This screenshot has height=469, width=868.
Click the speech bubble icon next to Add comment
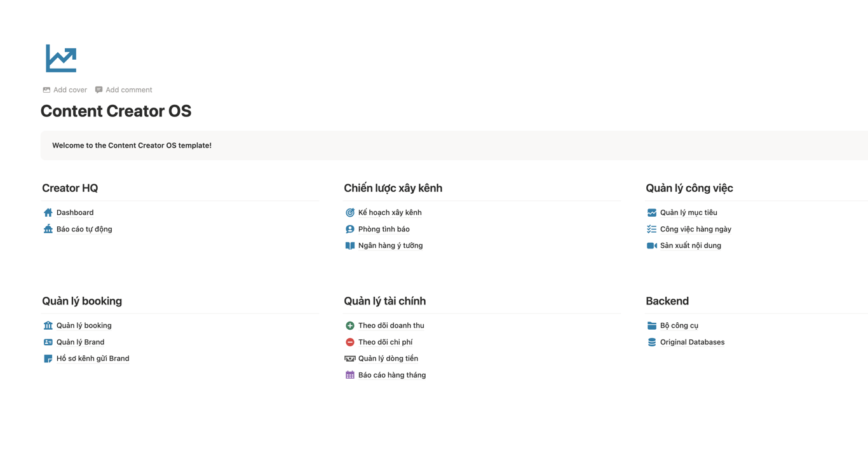[98, 90]
